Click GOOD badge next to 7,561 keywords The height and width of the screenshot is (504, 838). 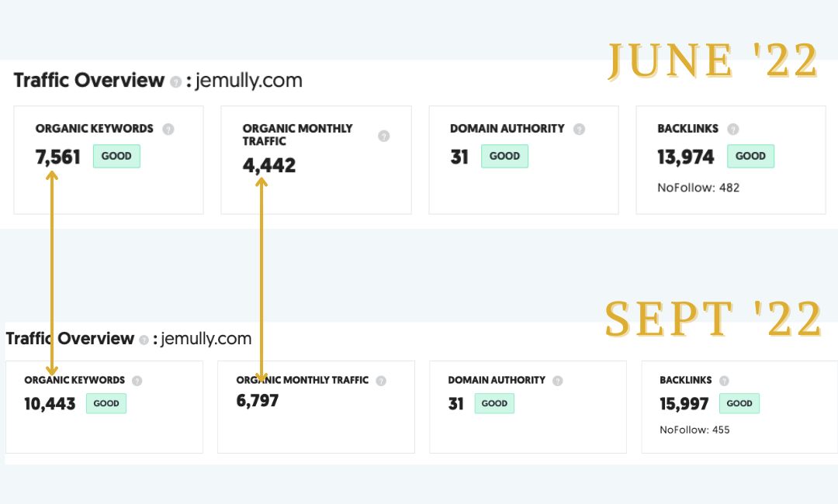(x=116, y=156)
